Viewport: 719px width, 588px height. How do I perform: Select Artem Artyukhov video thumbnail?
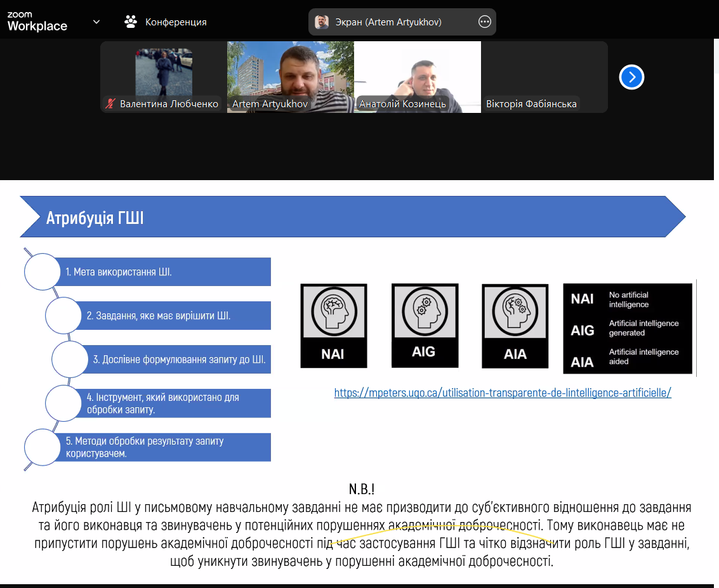tap(290, 77)
